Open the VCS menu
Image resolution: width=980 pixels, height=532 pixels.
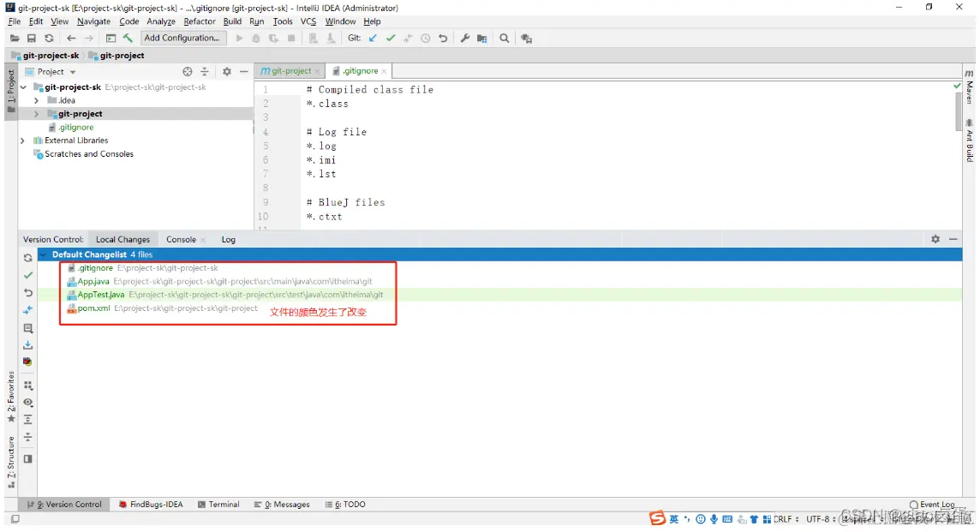point(308,21)
